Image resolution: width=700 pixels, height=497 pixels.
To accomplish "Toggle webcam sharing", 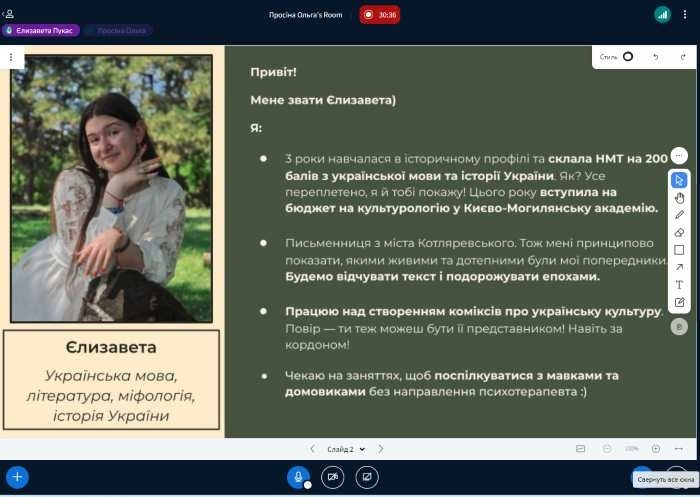I will [x=332, y=477].
